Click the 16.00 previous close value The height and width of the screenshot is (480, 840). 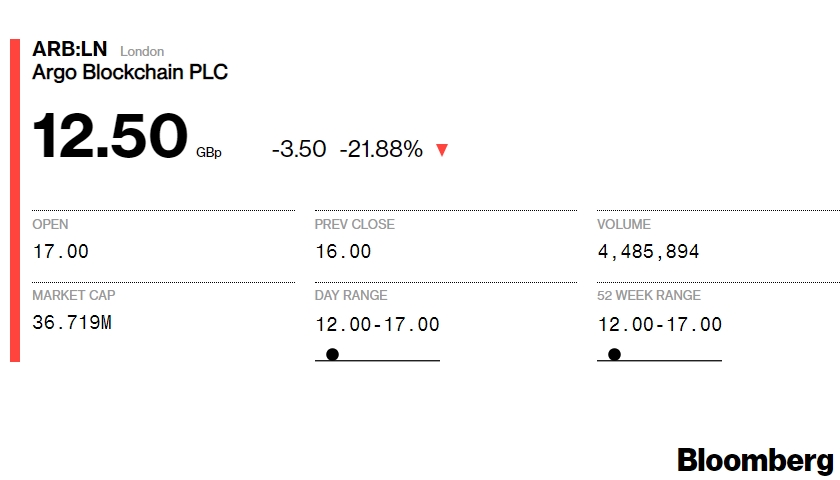(343, 251)
